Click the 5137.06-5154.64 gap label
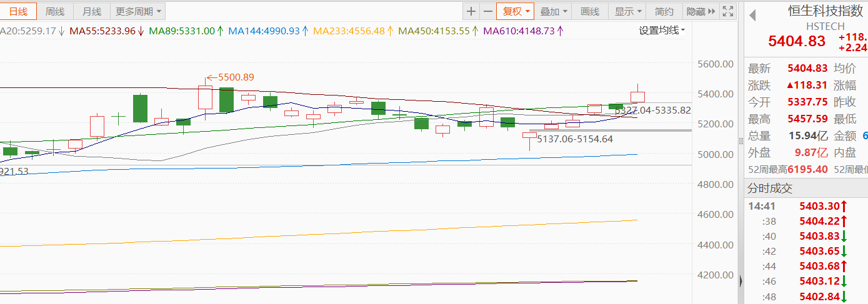The width and height of the screenshot is (868, 304). pyautogui.click(x=575, y=139)
